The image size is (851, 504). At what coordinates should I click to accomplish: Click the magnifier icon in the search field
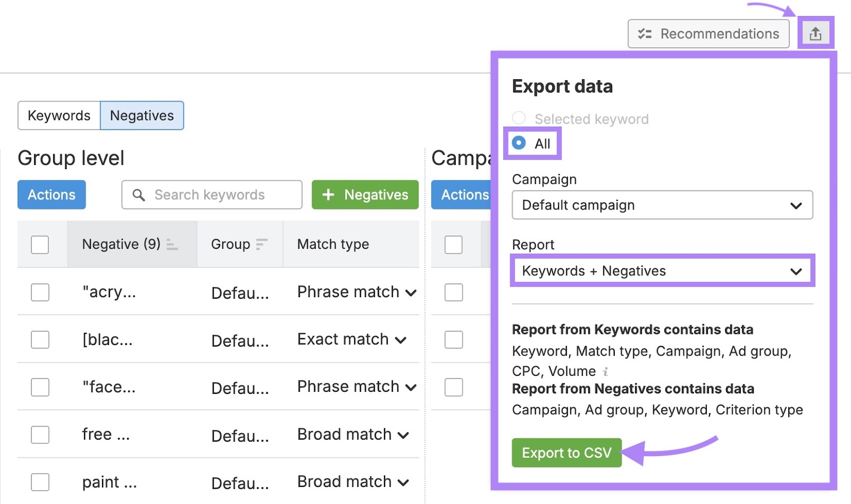click(139, 195)
